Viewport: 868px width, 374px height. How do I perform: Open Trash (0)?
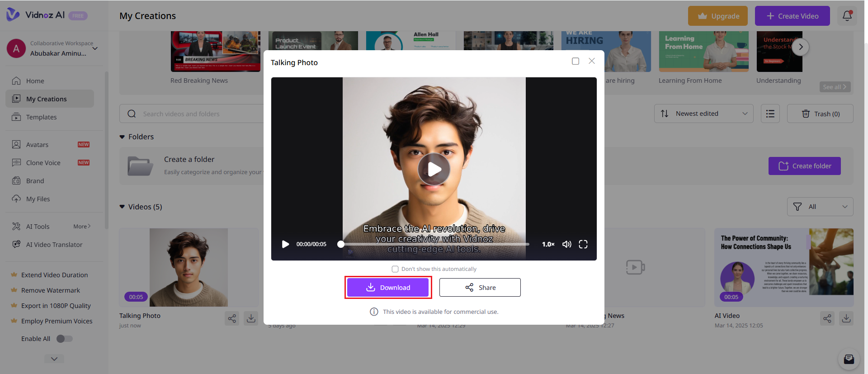click(x=820, y=114)
